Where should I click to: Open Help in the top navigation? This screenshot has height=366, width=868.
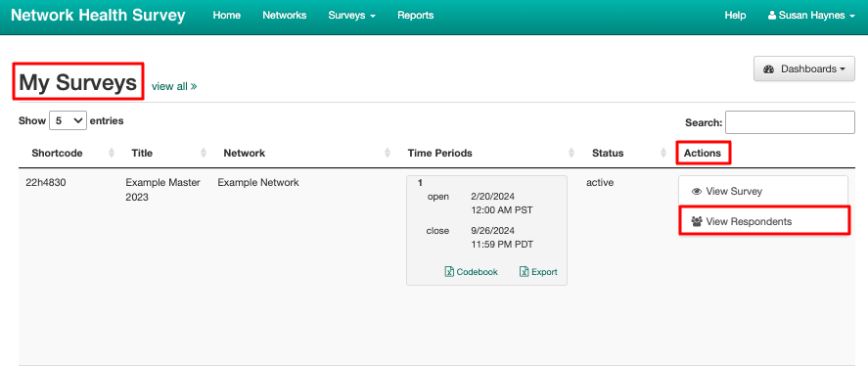(x=735, y=16)
